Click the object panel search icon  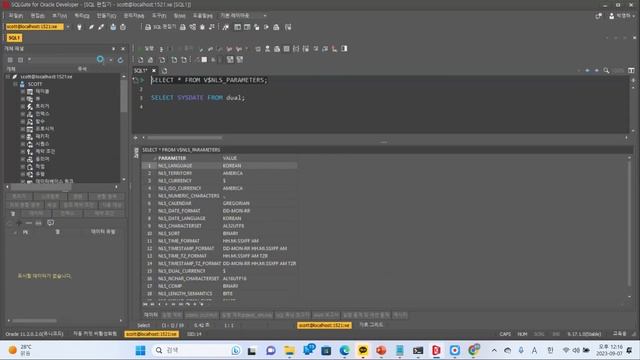(100, 60)
